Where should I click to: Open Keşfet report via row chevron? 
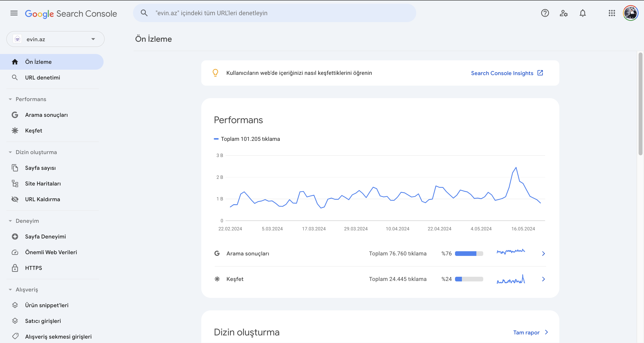(x=543, y=279)
